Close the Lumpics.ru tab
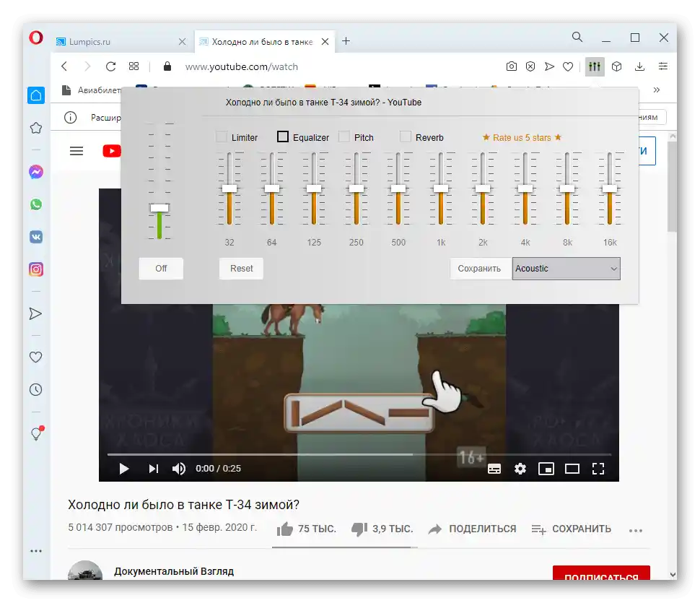Viewport: 700px width, 603px height. [x=182, y=42]
